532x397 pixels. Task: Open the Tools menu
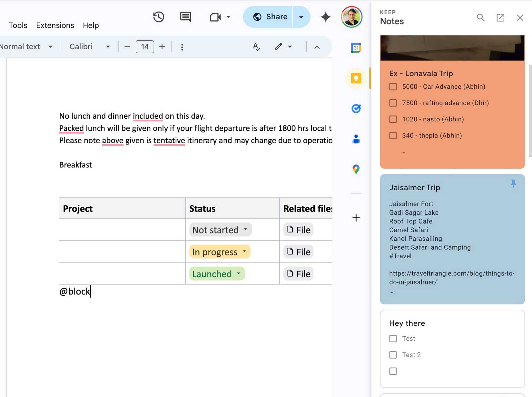[x=18, y=25]
